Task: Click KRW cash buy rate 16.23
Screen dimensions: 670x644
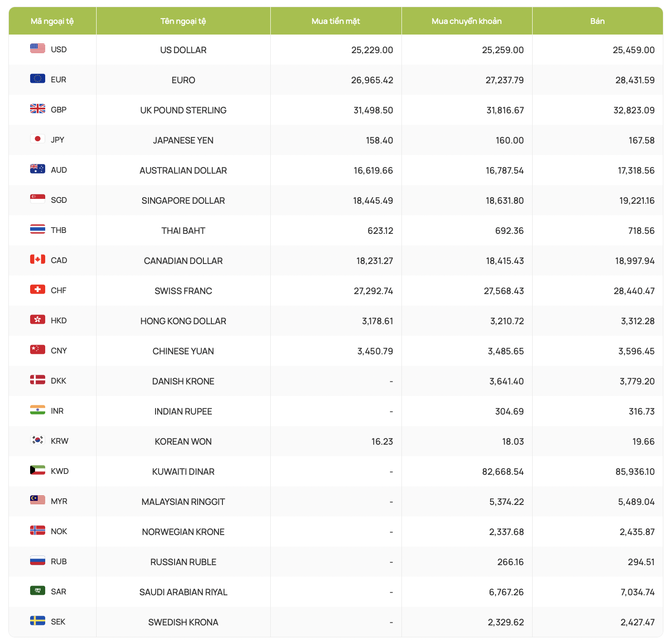Action: (x=382, y=442)
